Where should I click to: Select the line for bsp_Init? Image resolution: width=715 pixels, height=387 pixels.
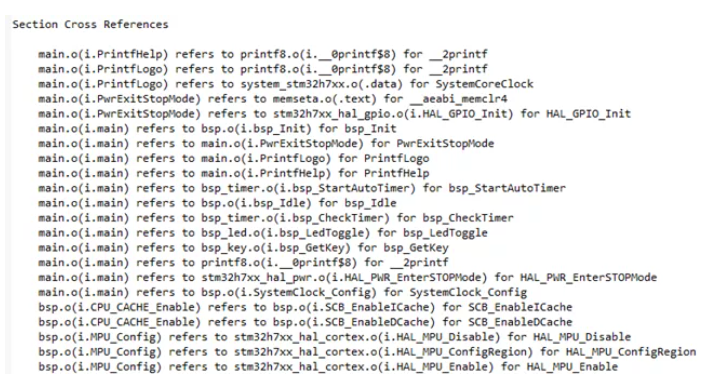(x=217, y=129)
